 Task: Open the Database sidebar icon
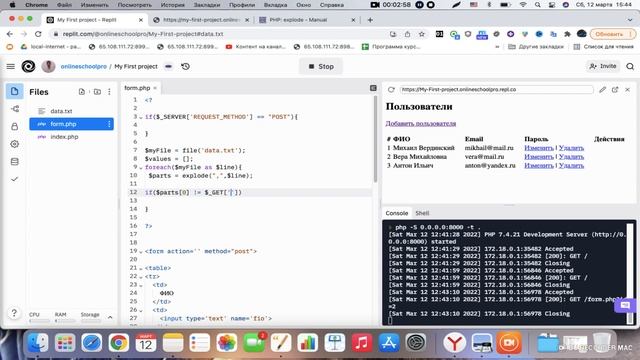(x=15, y=162)
